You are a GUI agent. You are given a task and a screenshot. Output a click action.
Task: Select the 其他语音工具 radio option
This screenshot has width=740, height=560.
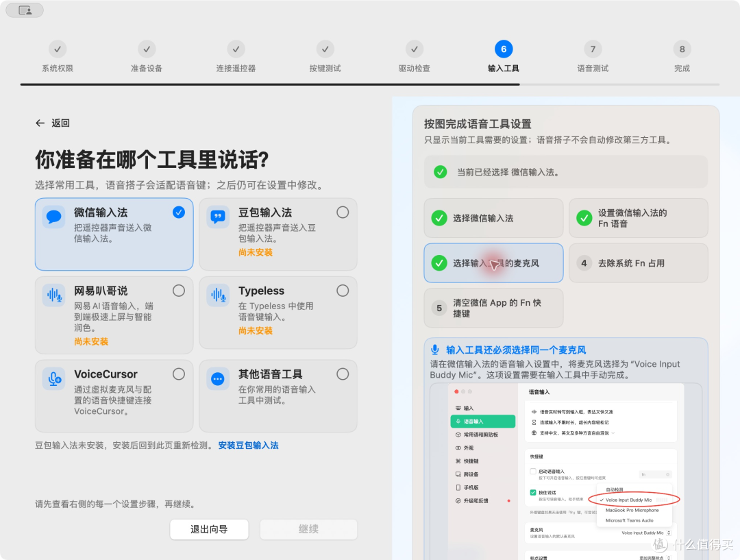[x=343, y=374]
